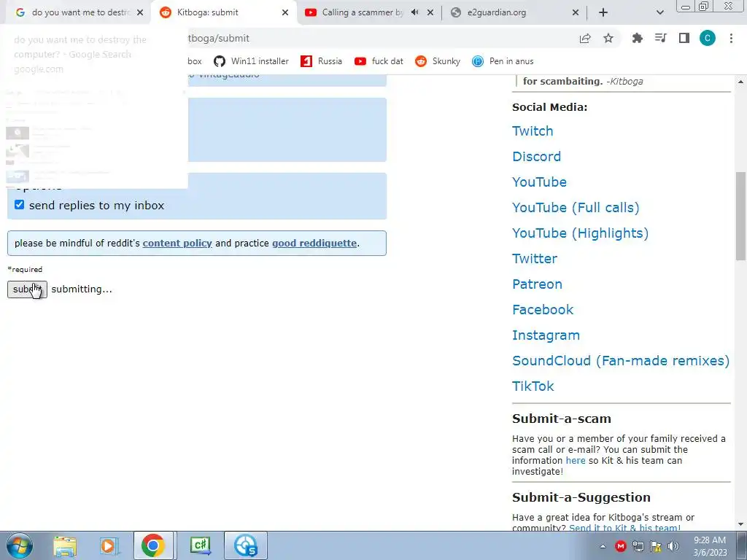This screenshot has width=747, height=560.
Task: Open the network tray icon
Action: pos(638,546)
